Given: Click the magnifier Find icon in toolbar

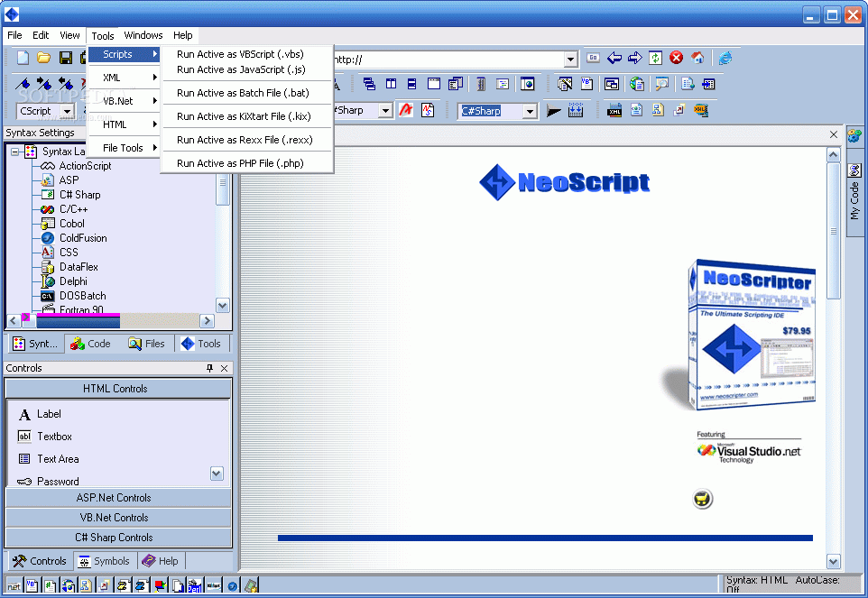Looking at the screenshot, I should (661, 84).
